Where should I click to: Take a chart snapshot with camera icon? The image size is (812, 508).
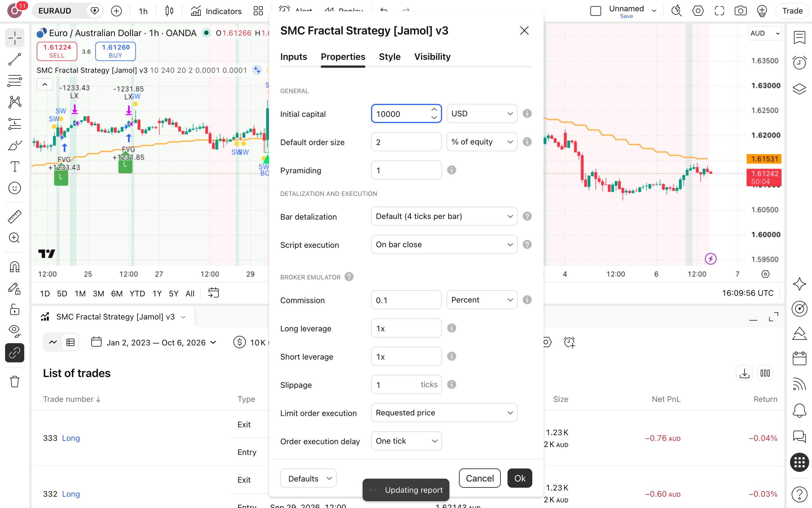[x=741, y=11]
